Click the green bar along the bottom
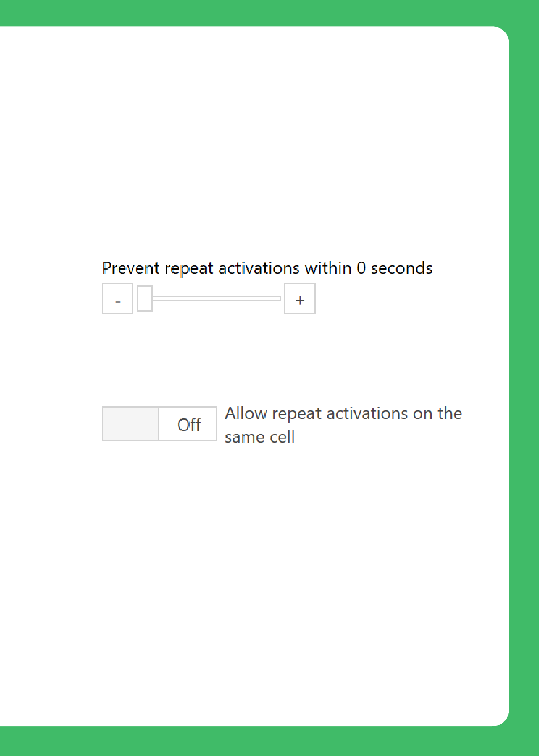 [269, 741]
